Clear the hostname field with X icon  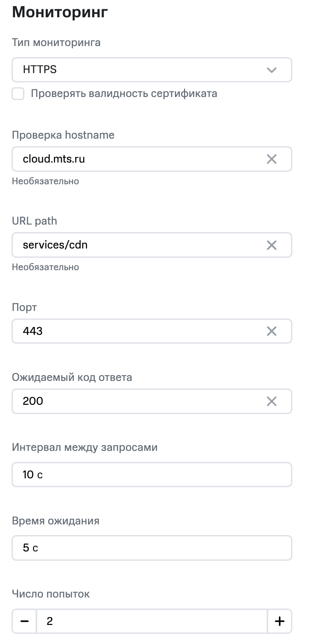[x=271, y=159]
